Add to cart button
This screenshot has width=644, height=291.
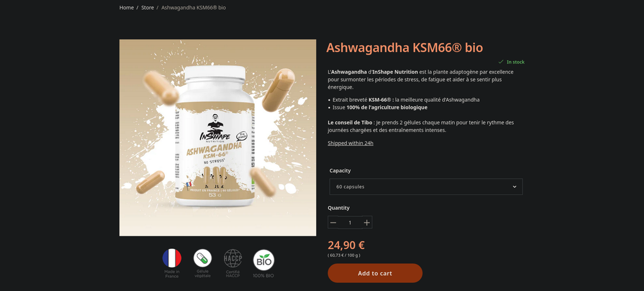tap(375, 273)
